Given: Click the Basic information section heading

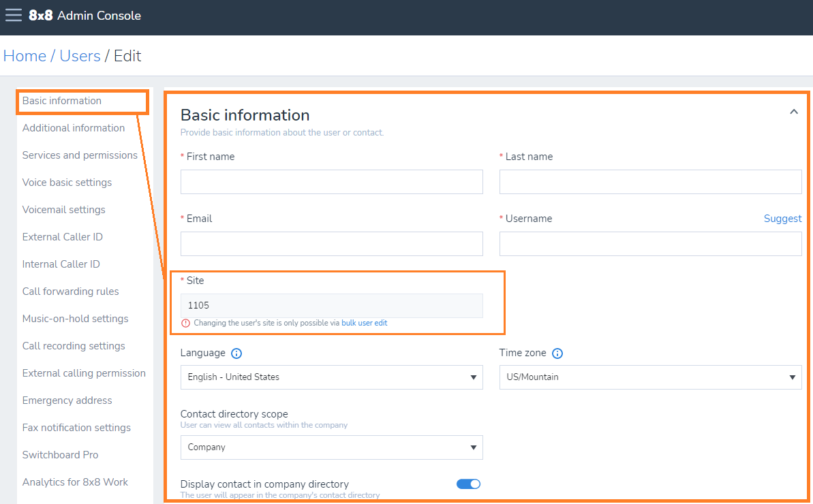Looking at the screenshot, I should click(245, 115).
